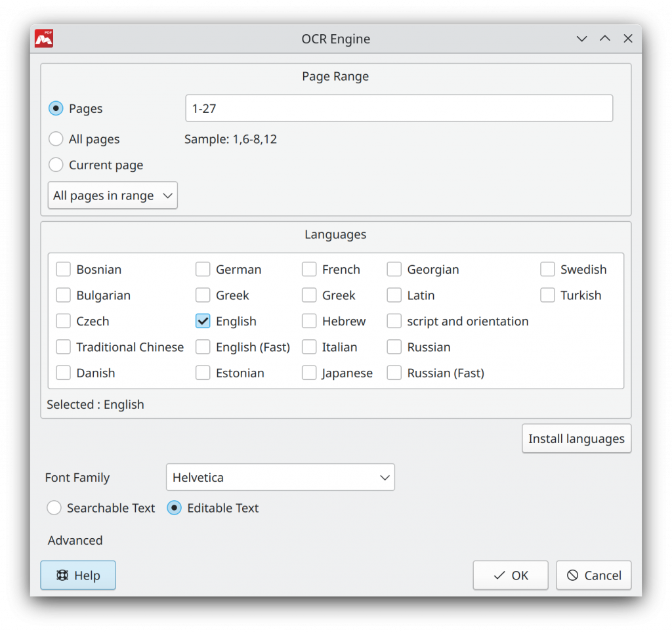Expand the Advanced section
Image resolution: width=672 pixels, height=632 pixels.
point(75,540)
